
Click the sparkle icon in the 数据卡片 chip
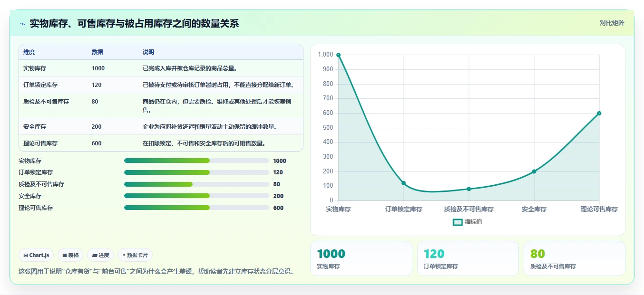pyautogui.click(x=124, y=255)
